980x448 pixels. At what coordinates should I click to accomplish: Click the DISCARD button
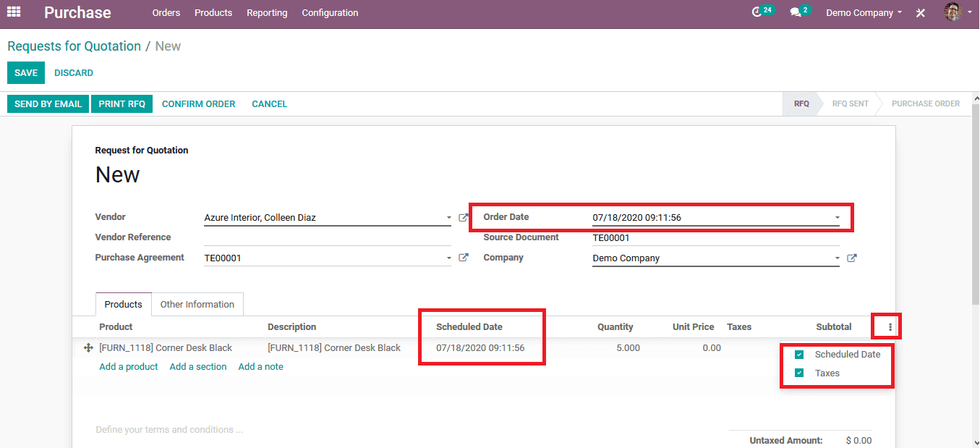(74, 73)
